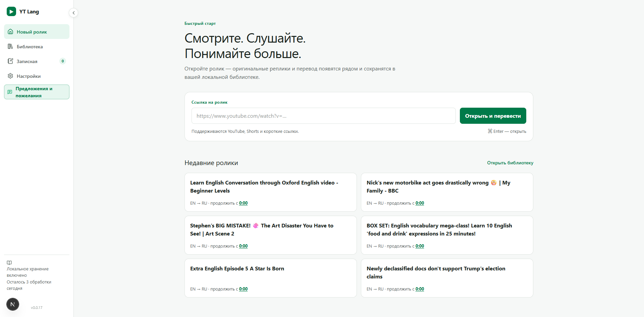The image size is (644, 317).
Task: Click the home icon next to Новый ролик
Action: [10, 32]
